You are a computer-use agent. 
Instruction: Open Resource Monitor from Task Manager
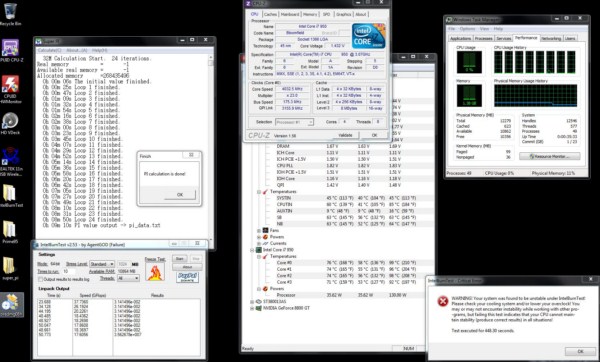(x=549, y=156)
